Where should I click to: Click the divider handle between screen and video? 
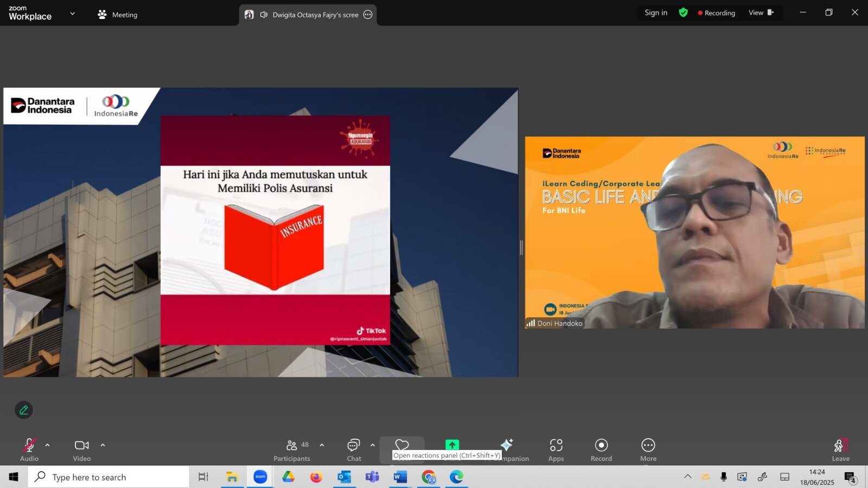pyautogui.click(x=521, y=248)
